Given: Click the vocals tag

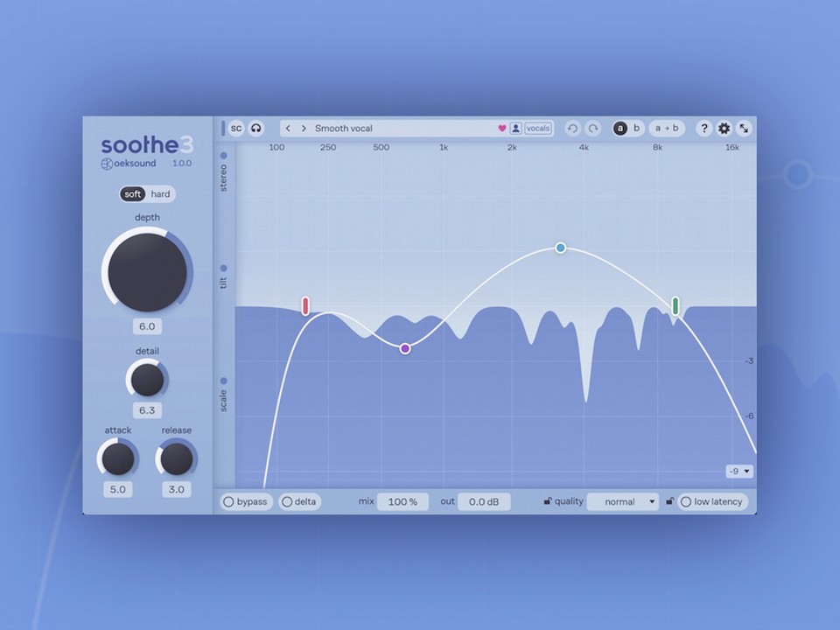Looking at the screenshot, I should [538, 129].
